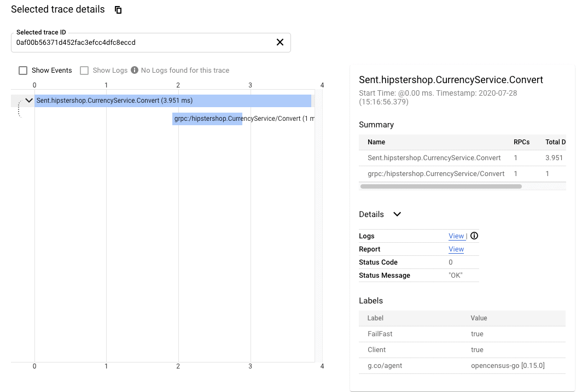Click the Name column header in Summary
The image size is (582, 392).
coord(376,142)
